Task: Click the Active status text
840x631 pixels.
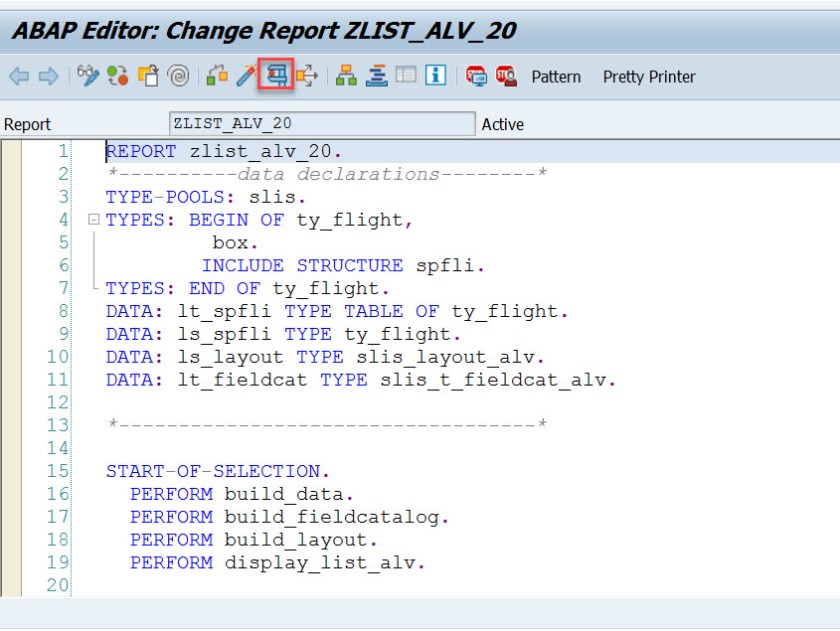Action: pos(502,124)
